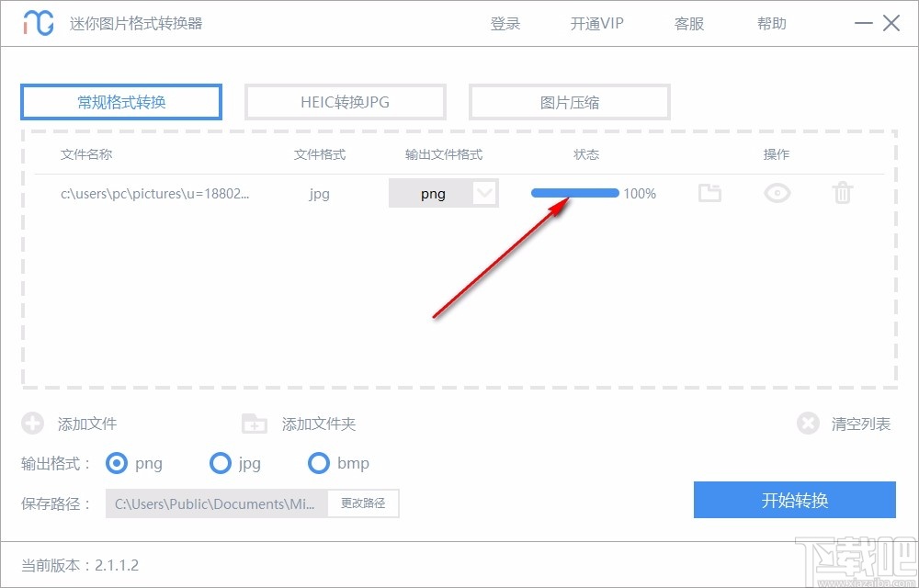Image resolution: width=919 pixels, height=588 pixels.
Task: Click the 开始转换 button to start conversion
Action: point(795,500)
